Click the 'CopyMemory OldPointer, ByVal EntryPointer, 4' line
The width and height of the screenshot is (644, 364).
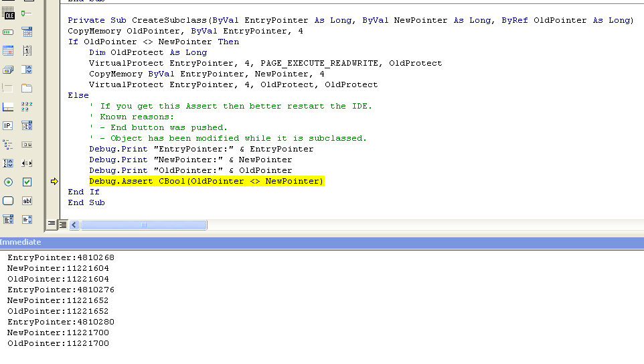pos(185,31)
